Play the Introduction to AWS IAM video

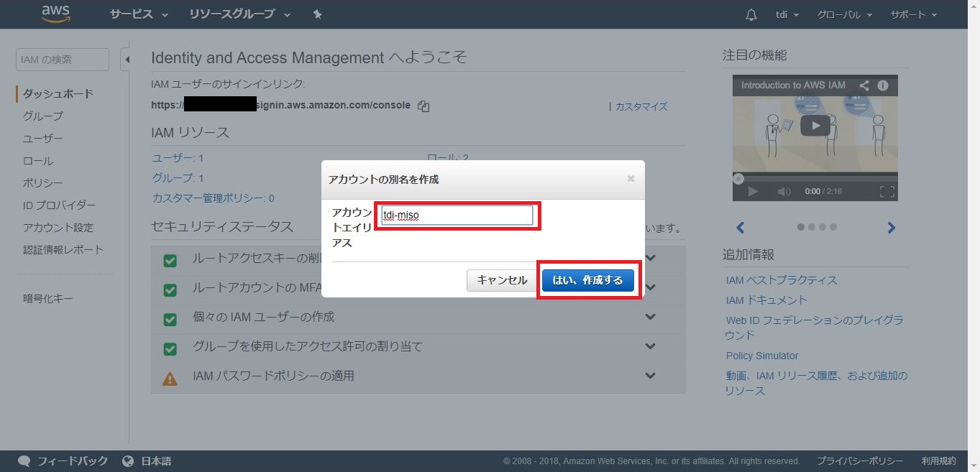pyautogui.click(x=815, y=125)
